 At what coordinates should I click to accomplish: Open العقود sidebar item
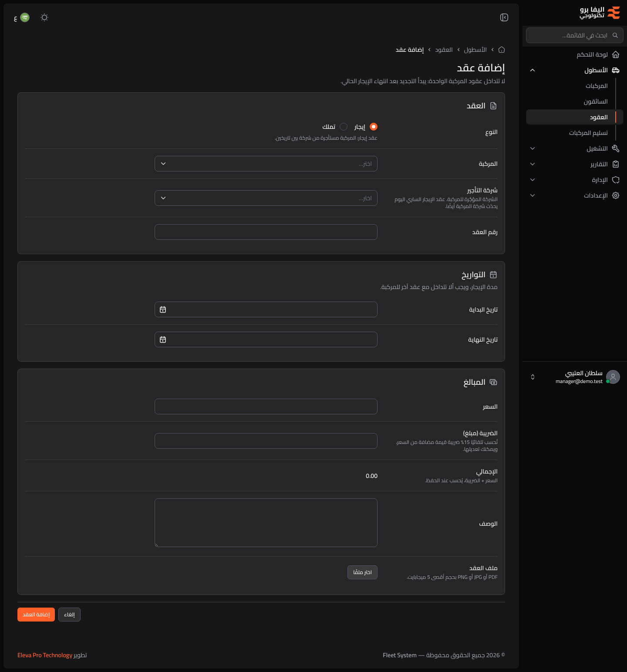click(x=575, y=117)
